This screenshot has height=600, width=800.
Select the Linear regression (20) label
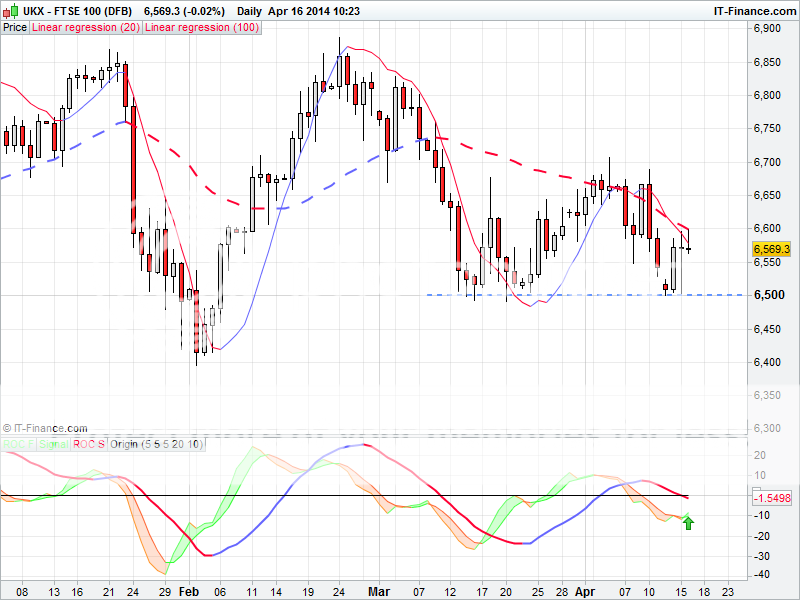(x=86, y=28)
